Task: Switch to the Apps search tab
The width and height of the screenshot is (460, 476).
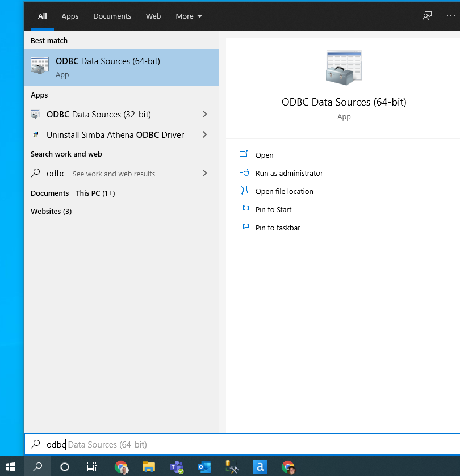Action: tap(70, 16)
